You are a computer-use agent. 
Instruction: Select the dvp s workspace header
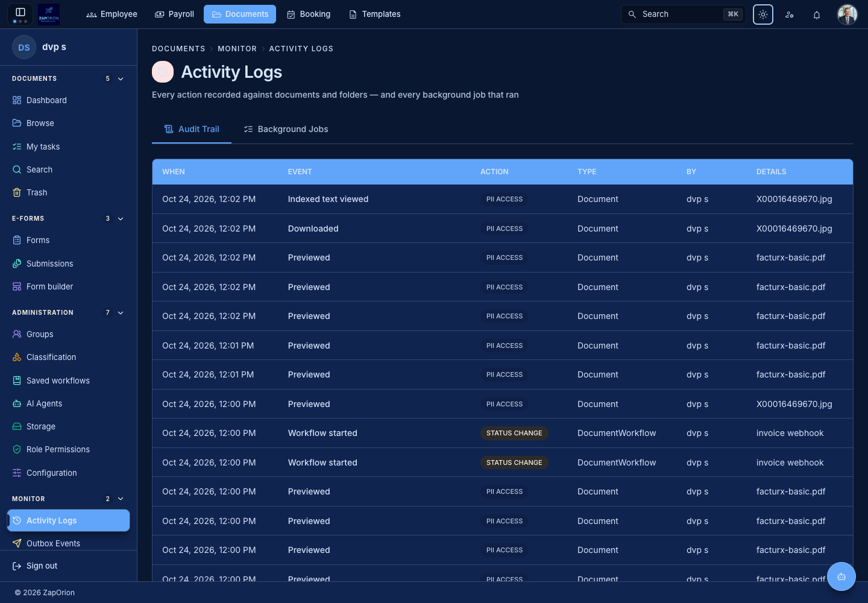pos(68,47)
